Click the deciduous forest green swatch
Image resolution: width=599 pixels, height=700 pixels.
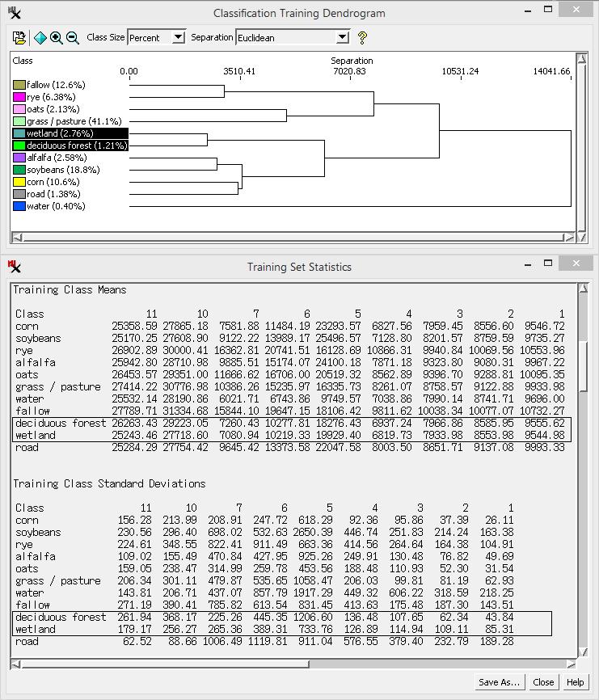coord(19,145)
